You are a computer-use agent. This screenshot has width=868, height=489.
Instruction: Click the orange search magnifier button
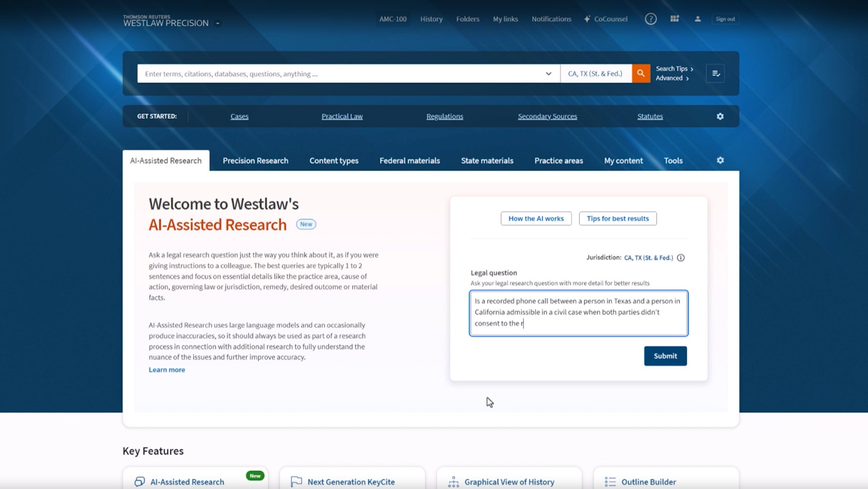coord(641,73)
